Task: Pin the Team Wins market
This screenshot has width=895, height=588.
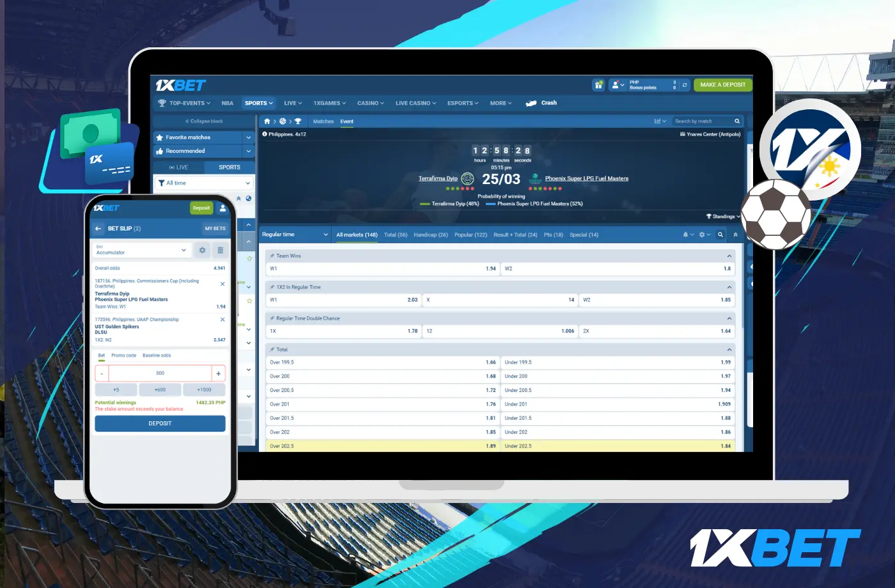Action: [272, 256]
